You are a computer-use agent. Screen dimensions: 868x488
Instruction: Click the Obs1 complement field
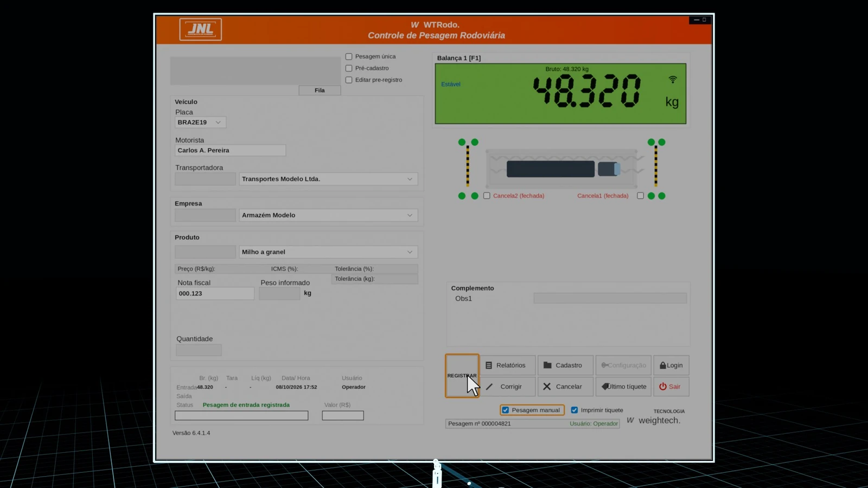pos(610,298)
